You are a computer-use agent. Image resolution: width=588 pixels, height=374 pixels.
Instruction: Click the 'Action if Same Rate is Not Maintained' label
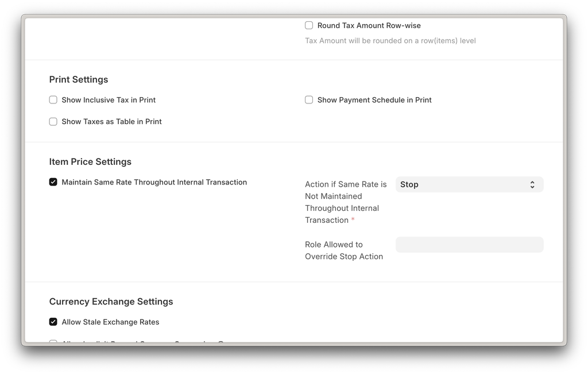tap(345, 202)
